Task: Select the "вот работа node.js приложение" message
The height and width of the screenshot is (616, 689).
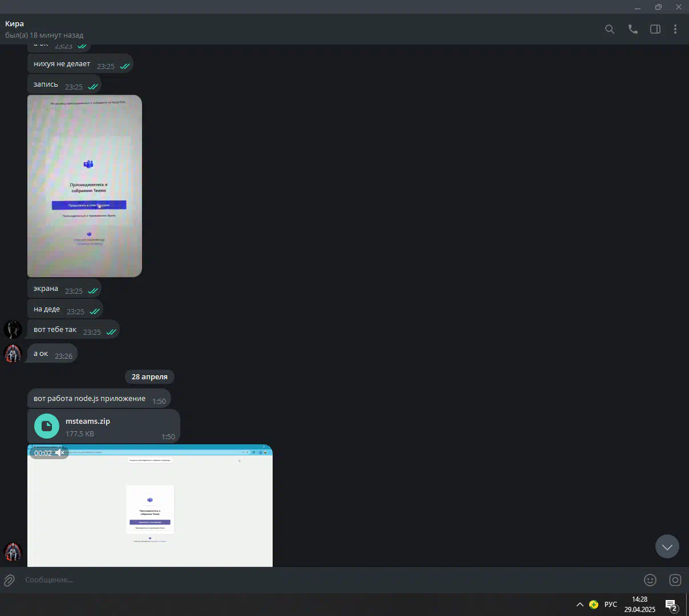Action: (x=99, y=399)
